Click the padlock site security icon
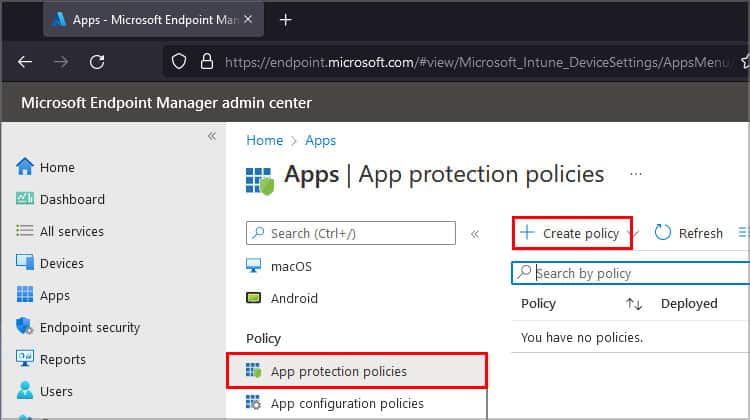Image resolution: width=750 pixels, height=420 pixels. pos(207,61)
